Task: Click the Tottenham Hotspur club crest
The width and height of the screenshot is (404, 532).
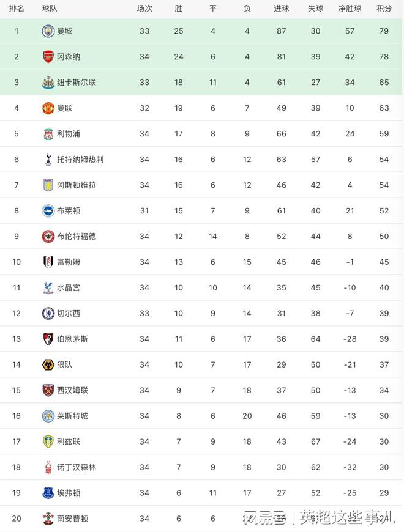Action: pyautogui.click(x=48, y=160)
